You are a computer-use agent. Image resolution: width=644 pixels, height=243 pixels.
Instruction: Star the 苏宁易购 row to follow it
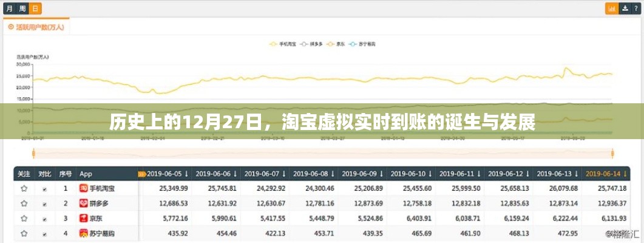click(x=24, y=233)
